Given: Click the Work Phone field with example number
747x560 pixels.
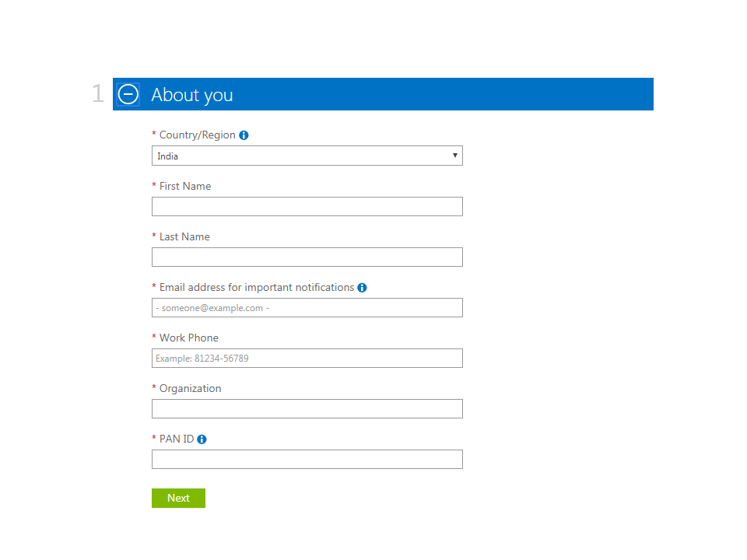Looking at the screenshot, I should [307, 358].
